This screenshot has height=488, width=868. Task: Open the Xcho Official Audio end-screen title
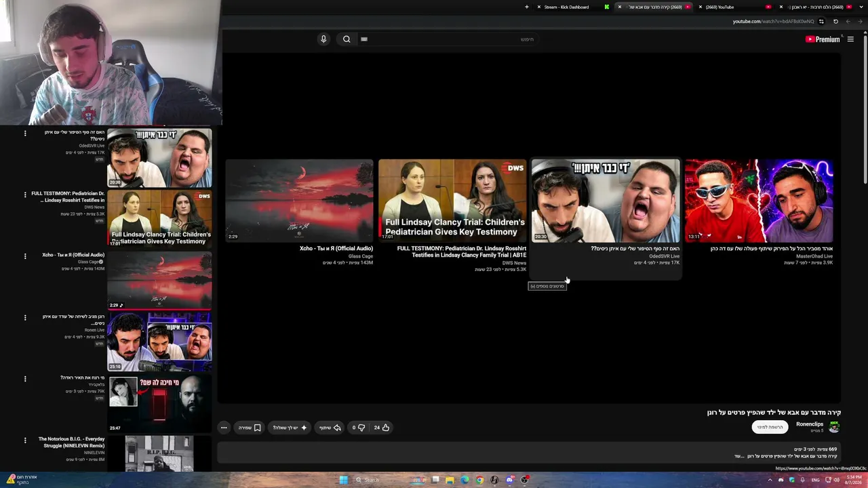(336, 249)
